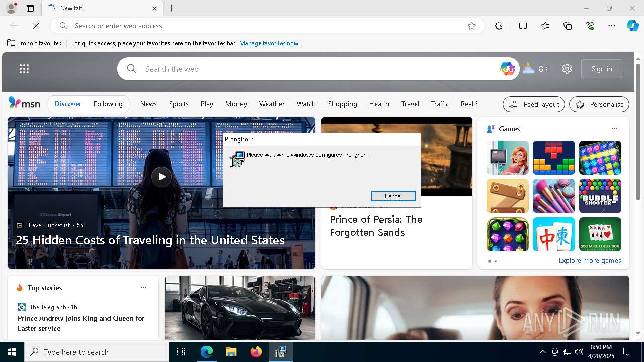Viewport: 644px width, 362px height.
Task: Open the Favorites list icon
Action: tap(545, 26)
